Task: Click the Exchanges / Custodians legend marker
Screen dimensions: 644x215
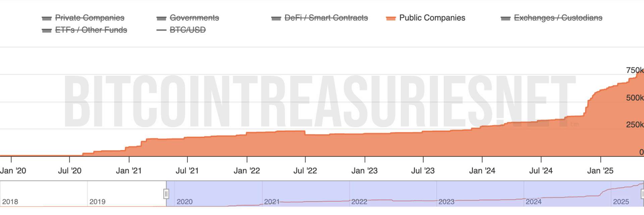Action: pos(505,18)
